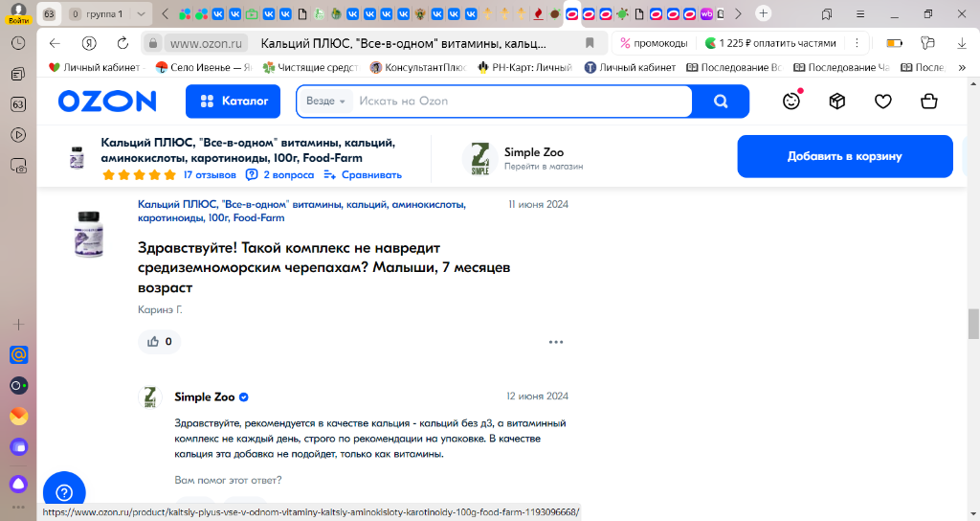This screenshot has height=521, width=980.
Task: Open the help question-mark bubble
Action: coord(64,492)
